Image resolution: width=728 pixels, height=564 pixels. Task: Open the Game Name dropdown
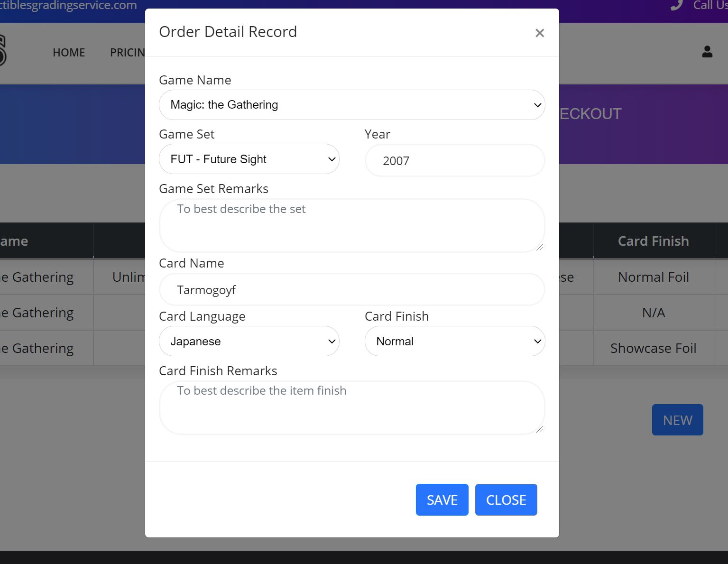352,105
